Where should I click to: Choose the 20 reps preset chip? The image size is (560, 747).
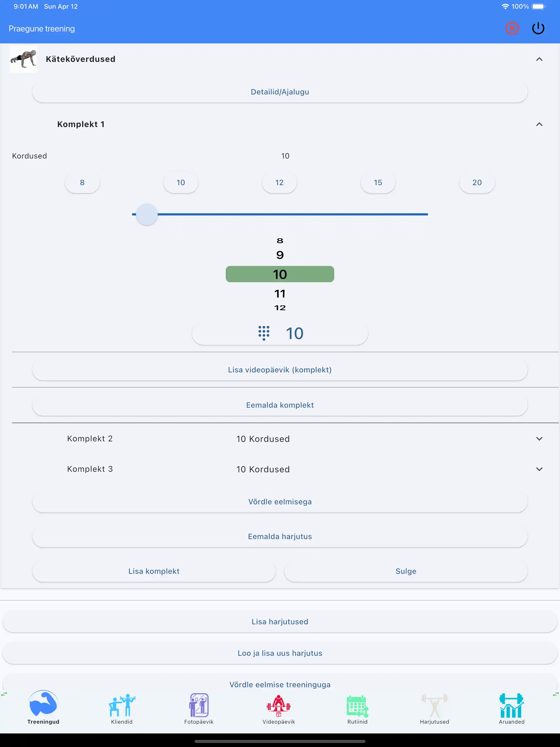[x=477, y=183]
